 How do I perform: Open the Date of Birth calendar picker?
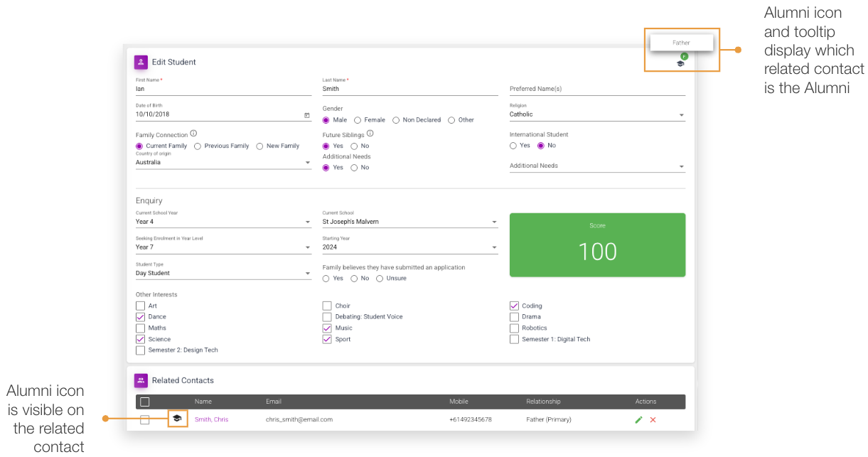coord(307,115)
